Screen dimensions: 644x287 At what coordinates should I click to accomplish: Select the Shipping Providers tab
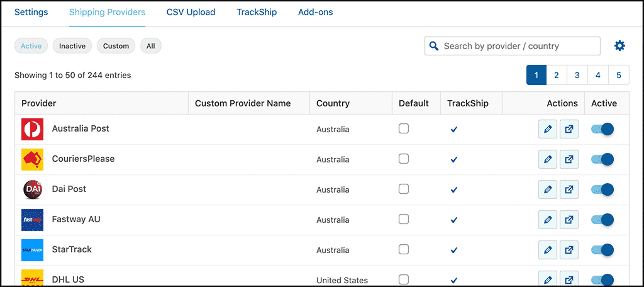click(107, 13)
